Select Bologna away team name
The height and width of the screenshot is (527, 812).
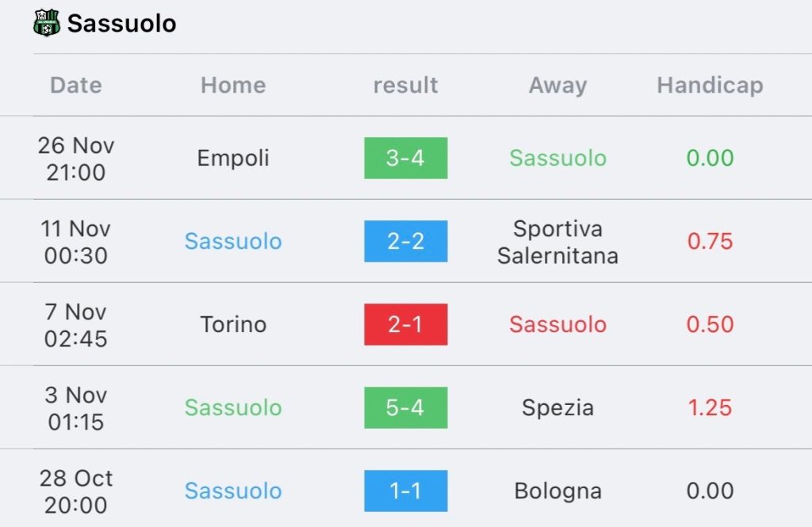[557, 491]
